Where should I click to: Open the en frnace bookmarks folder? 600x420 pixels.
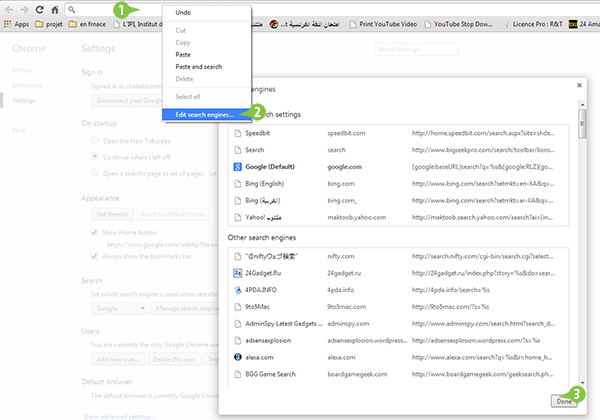point(87,24)
